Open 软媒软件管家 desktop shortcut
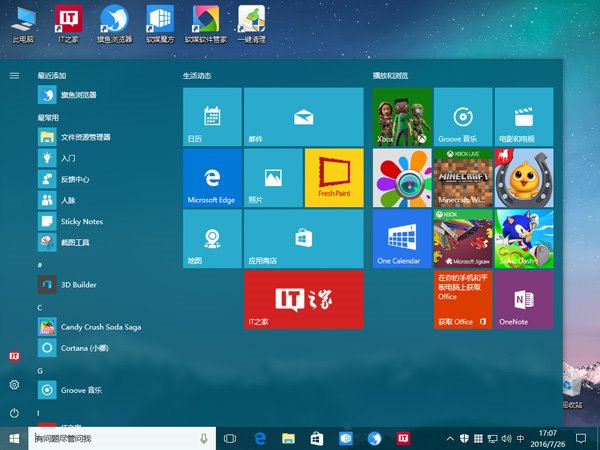Image resolution: width=600 pixels, height=450 pixels. tap(206, 24)
